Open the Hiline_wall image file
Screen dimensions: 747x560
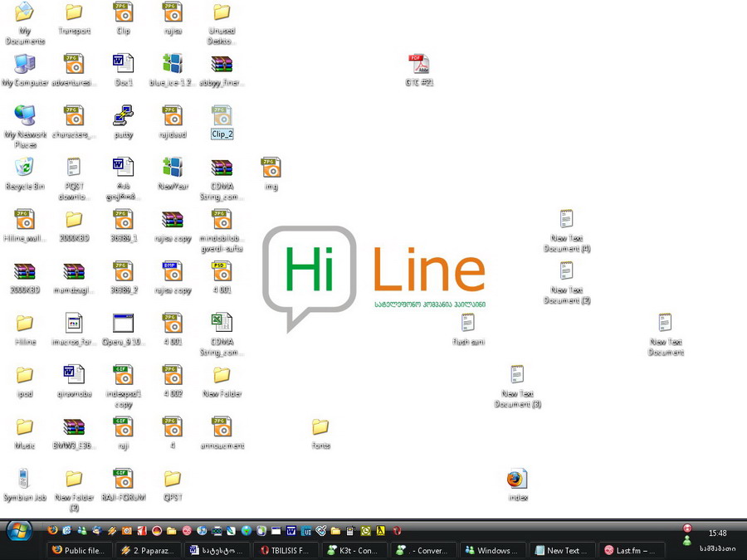(25, 220)
